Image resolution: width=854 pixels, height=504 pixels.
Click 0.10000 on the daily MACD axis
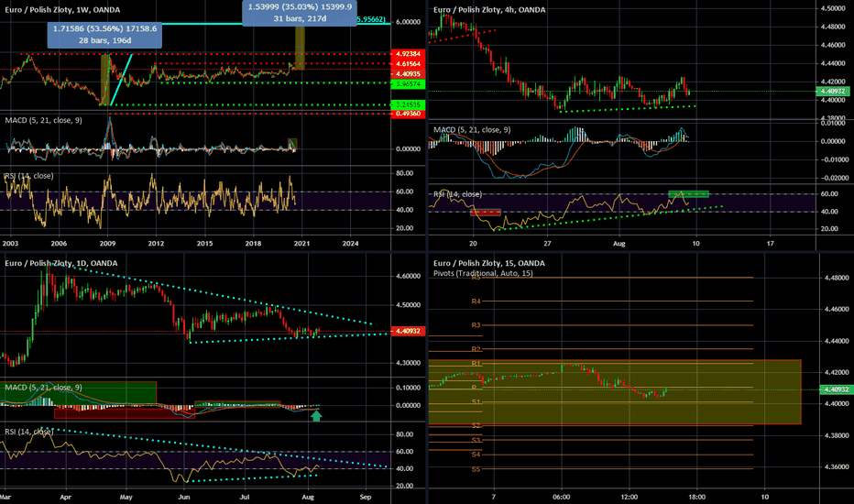click(x=408, y=388)
